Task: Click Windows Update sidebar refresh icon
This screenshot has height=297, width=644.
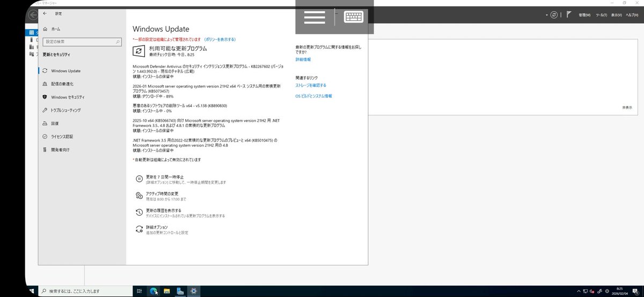Action: click(x=46, y=71)
